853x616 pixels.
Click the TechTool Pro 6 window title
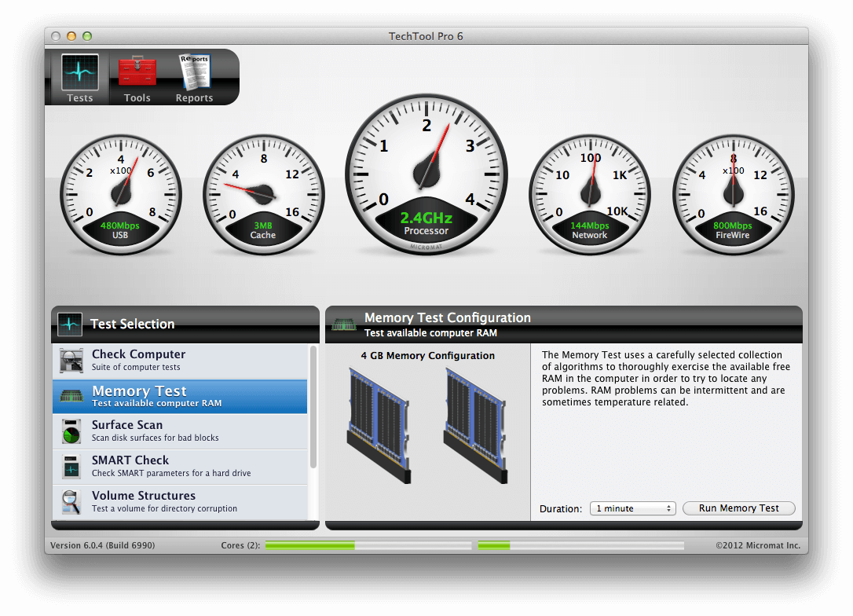tap(426, 36)
